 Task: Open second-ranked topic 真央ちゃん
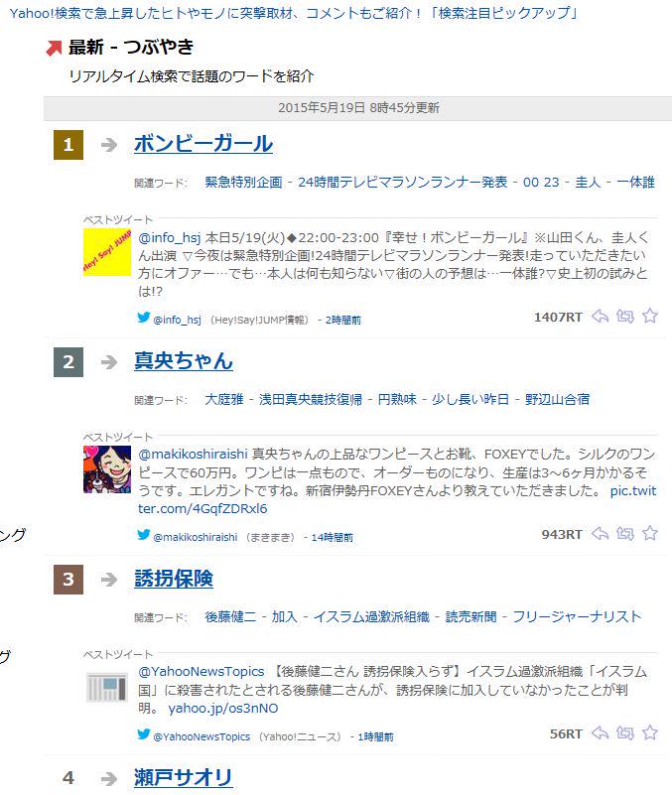click(x=183, y=360)
